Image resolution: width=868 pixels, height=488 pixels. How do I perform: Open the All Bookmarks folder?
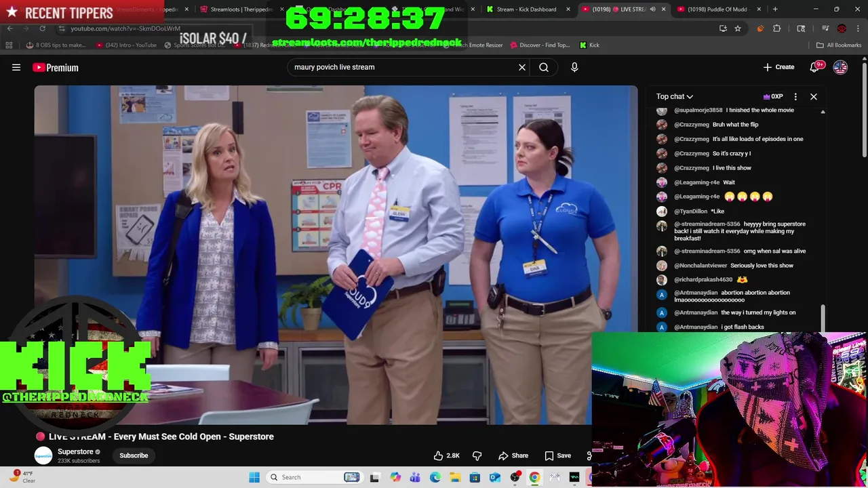[839, 45]
